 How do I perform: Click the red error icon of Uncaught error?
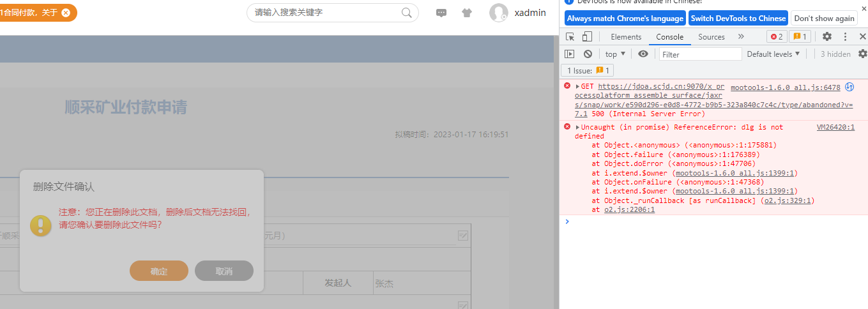point(567,127)
